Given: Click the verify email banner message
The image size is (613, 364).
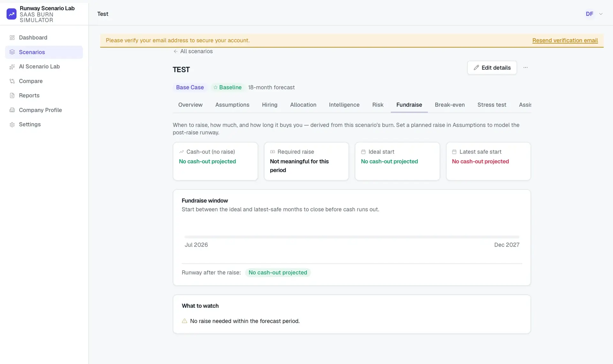Looking at the screenshot, I should (x=178, y=41).
